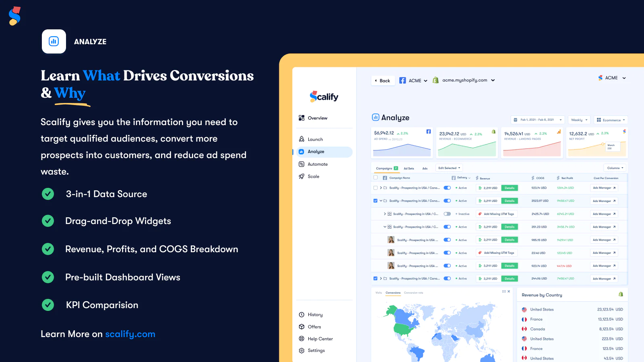Expand the Inactive ad set row
This screenshot has height=362, width=644.
point(385,214)
